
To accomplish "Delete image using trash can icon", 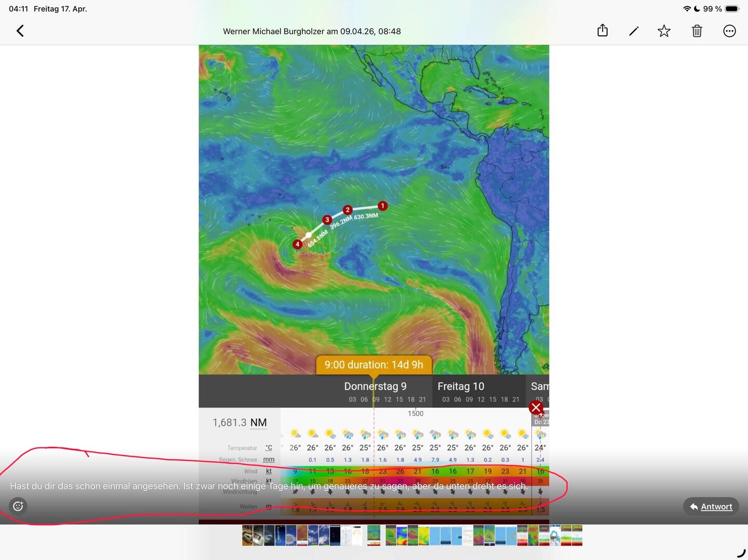I will pos(697,31).
